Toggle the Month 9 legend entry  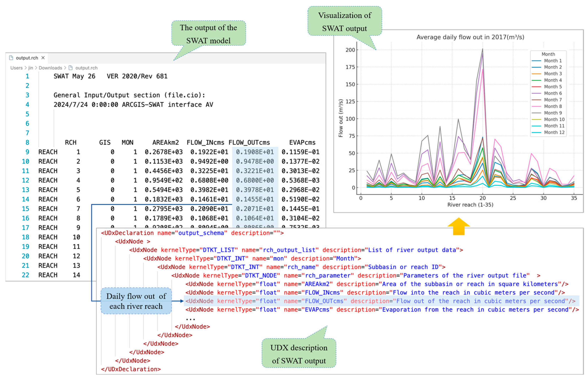553,113
